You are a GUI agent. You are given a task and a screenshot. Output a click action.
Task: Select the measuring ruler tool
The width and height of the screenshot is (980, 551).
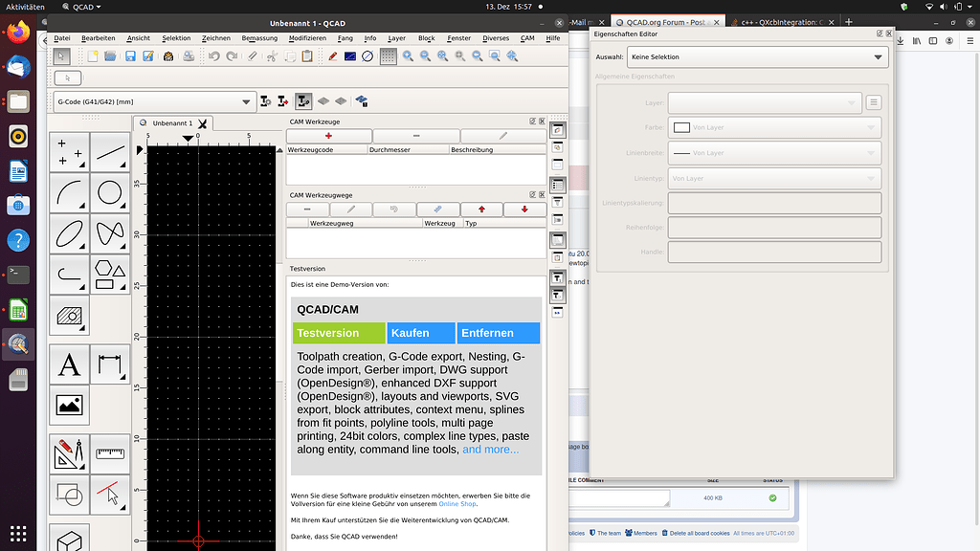tap(110, 454)
